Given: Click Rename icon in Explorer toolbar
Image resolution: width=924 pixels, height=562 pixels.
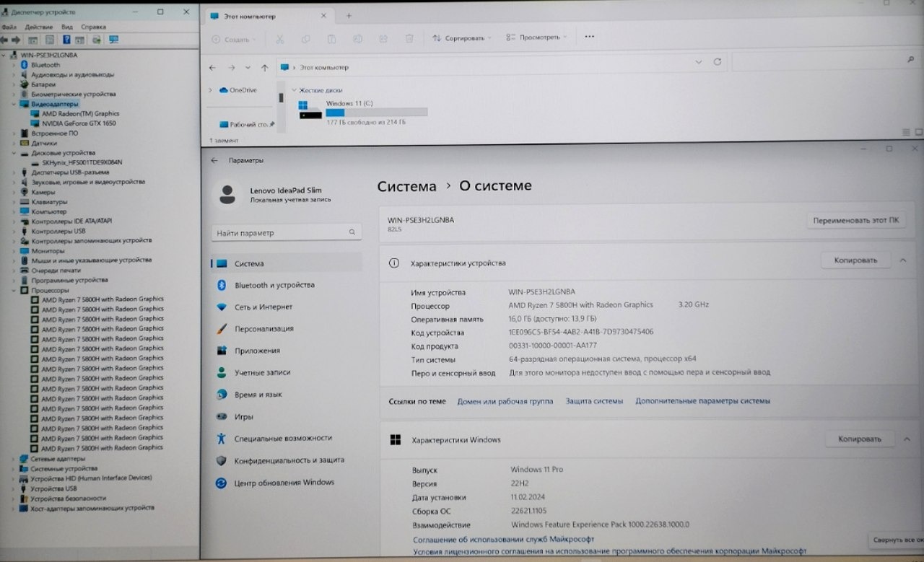Looking at the screenshot, I should pos(358,38).
